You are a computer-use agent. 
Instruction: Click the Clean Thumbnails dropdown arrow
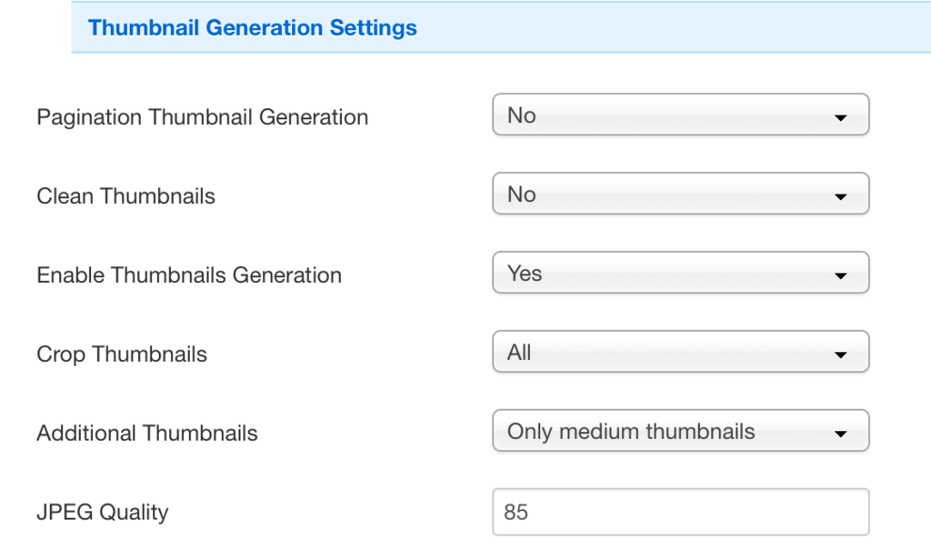[x=840, y=196]
